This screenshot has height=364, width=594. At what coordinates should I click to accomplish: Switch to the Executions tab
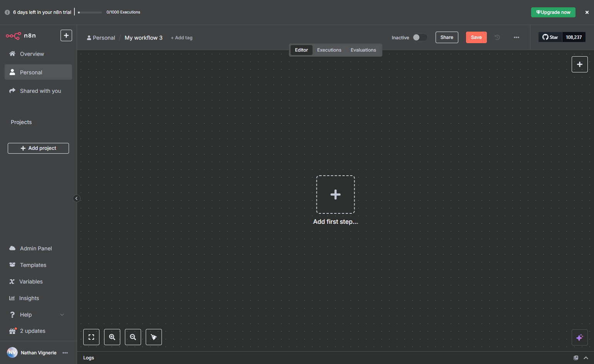coord(329,50)
